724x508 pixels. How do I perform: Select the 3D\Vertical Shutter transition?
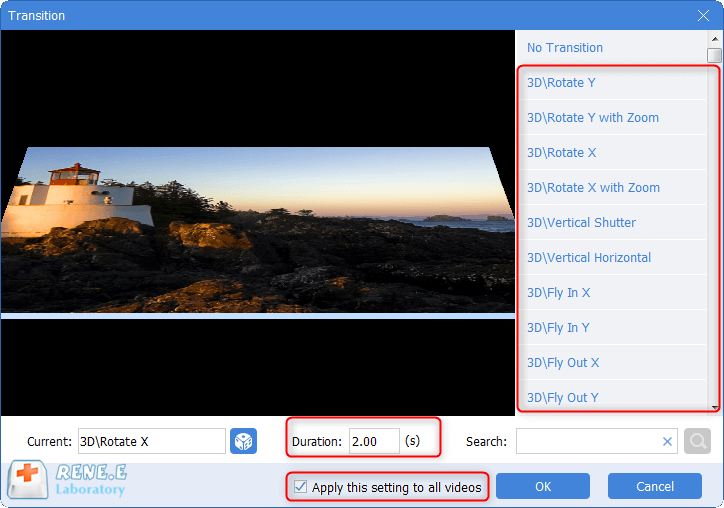(x=612, y=223)
